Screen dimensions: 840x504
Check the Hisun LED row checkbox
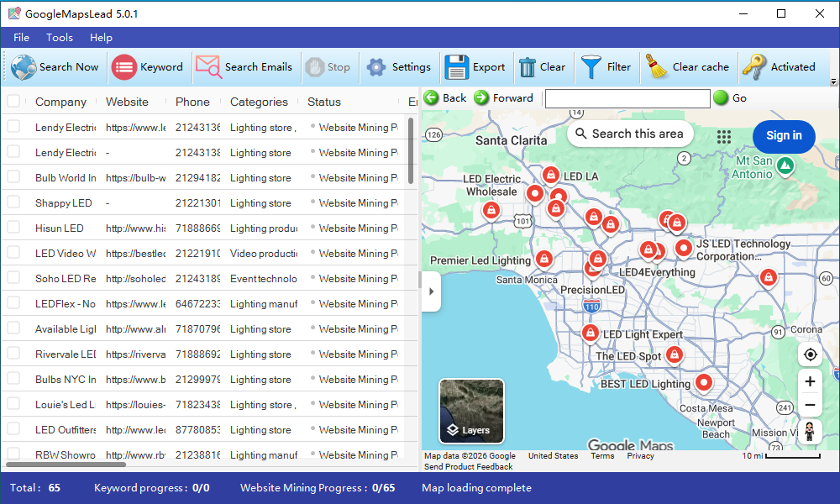coord(13,228)
